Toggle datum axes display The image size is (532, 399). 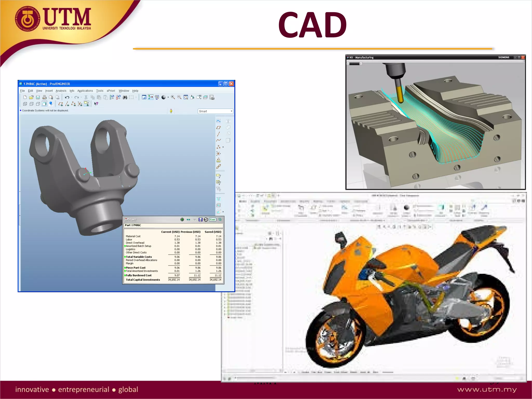coord(67,104)
